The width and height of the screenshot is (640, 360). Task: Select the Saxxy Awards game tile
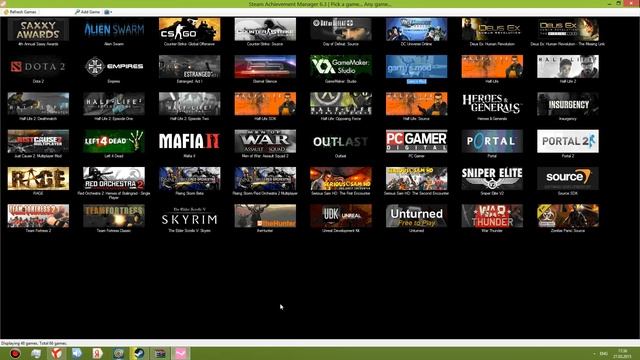38,29
